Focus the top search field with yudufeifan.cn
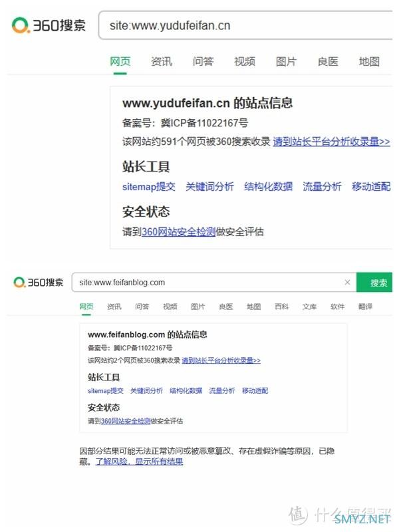The image size is (399, 532). [x=245, y=25]
